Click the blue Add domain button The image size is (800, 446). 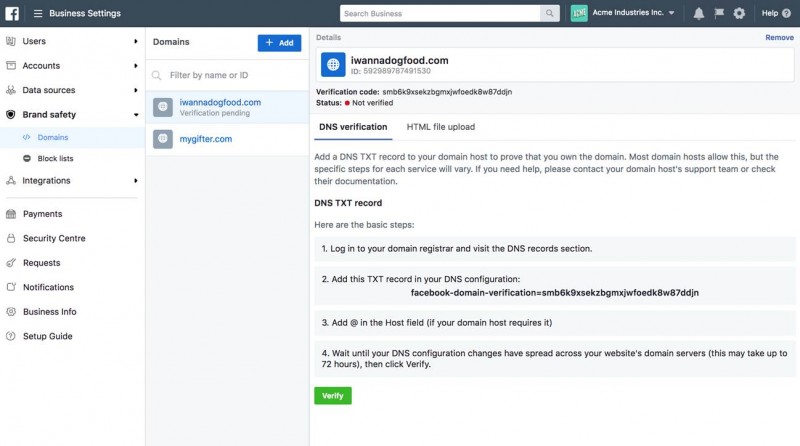(x=279, y=43)
